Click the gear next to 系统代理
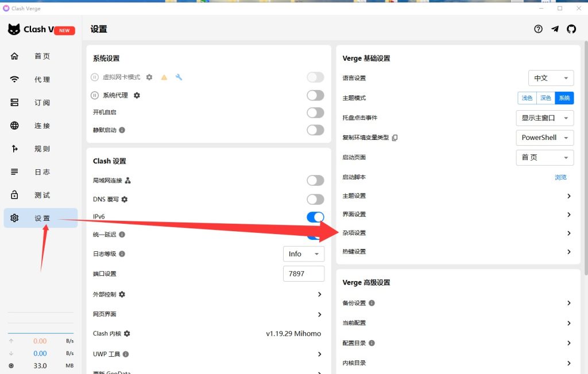This screenshot has height=374, width=588. [137, 95]
